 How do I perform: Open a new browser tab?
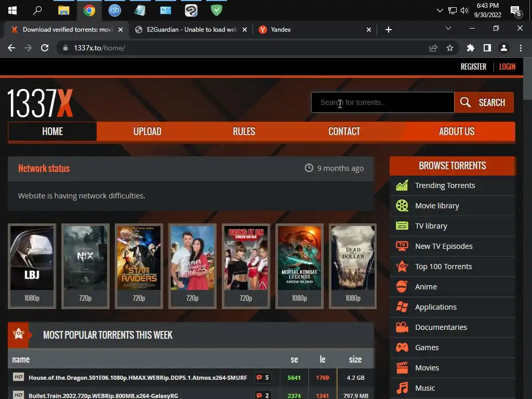pos(389,30)
